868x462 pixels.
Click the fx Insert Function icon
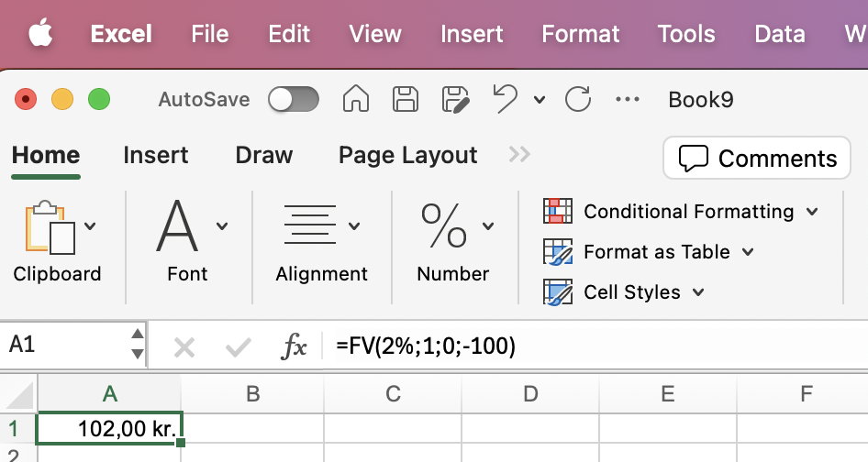(294, 346)
